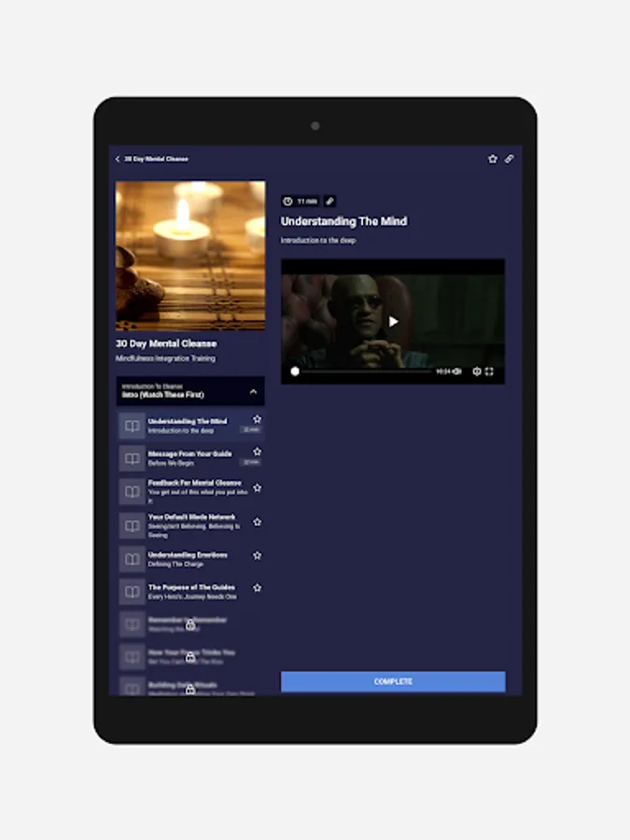Open the Message From Your Guide lesson
Screen dimensions: 630x840
coord(190,458)
